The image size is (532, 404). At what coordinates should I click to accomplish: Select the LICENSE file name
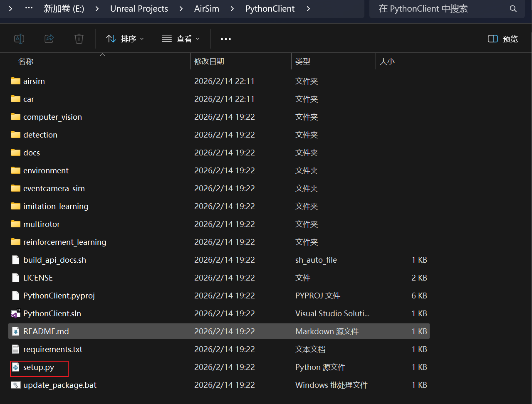pyautogui.click(x=38, y=278)
